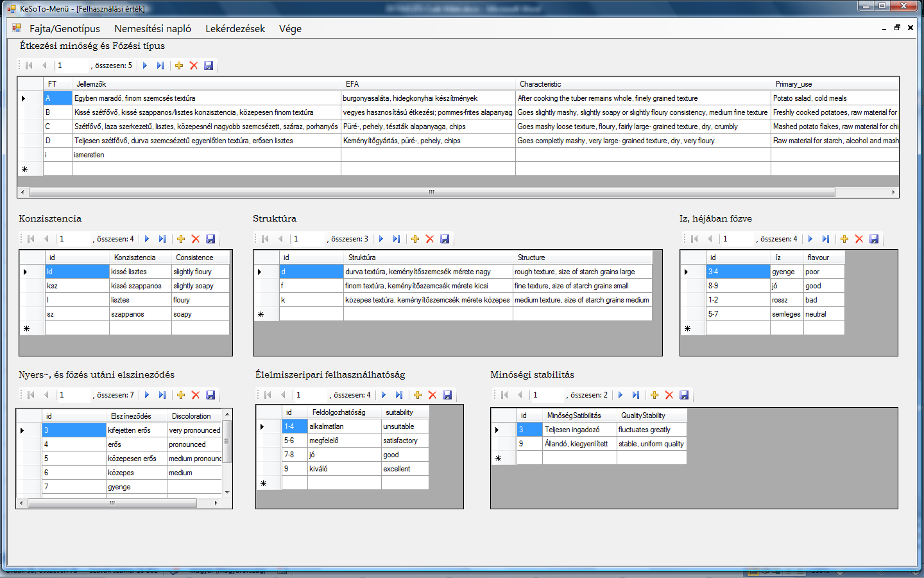
Task: Sort by Characteristic column header
Action: 644,84
